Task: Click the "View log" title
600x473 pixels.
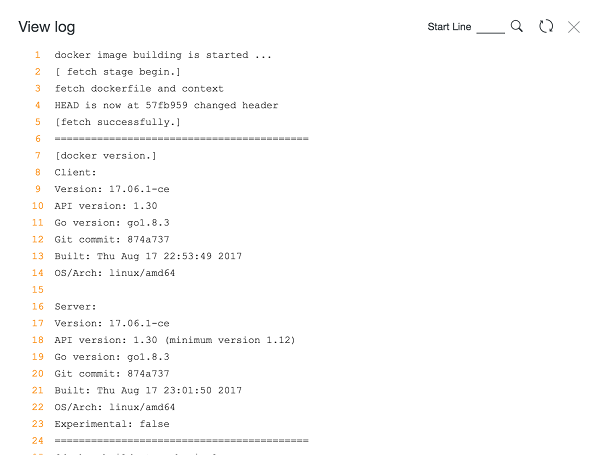Action: click(47, 27)
